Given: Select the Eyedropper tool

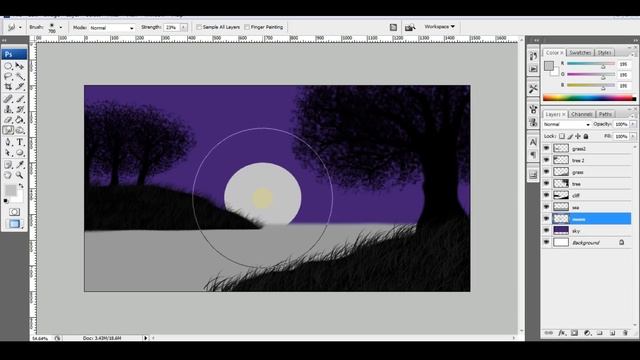Looking at the screenshot, I should [20, 164].
